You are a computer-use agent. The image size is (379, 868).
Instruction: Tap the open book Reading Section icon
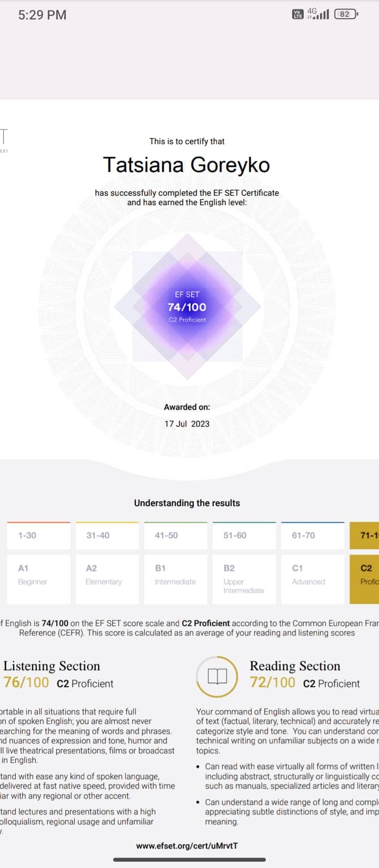click(x=217, y=676)
